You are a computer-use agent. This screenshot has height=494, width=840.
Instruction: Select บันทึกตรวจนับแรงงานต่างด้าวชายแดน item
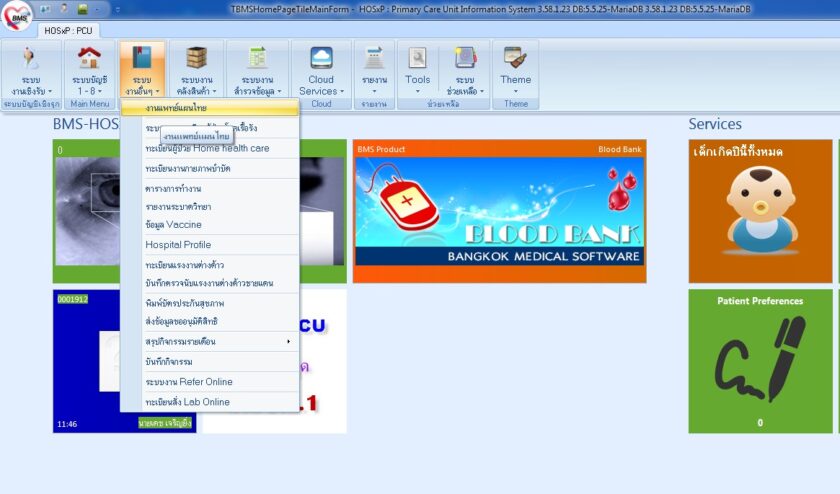click(x=210, y=283)
